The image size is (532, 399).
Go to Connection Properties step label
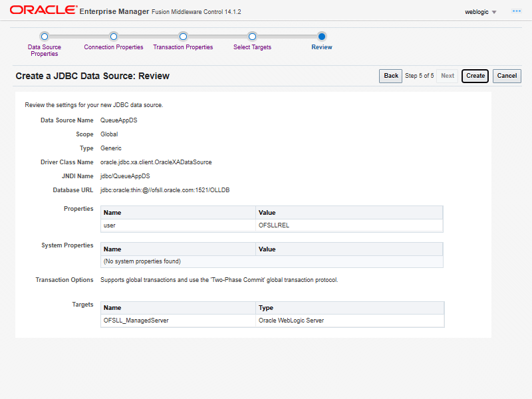click(x=114, y=47)
